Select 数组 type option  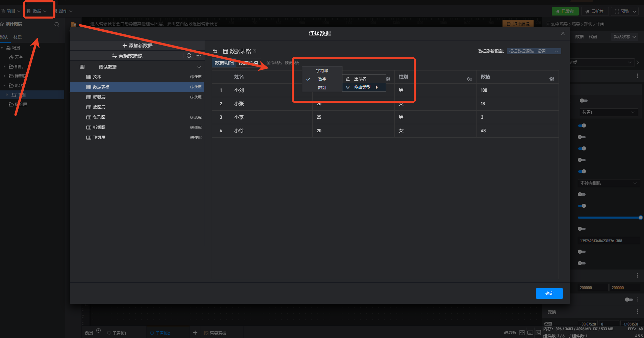(322, 88)
